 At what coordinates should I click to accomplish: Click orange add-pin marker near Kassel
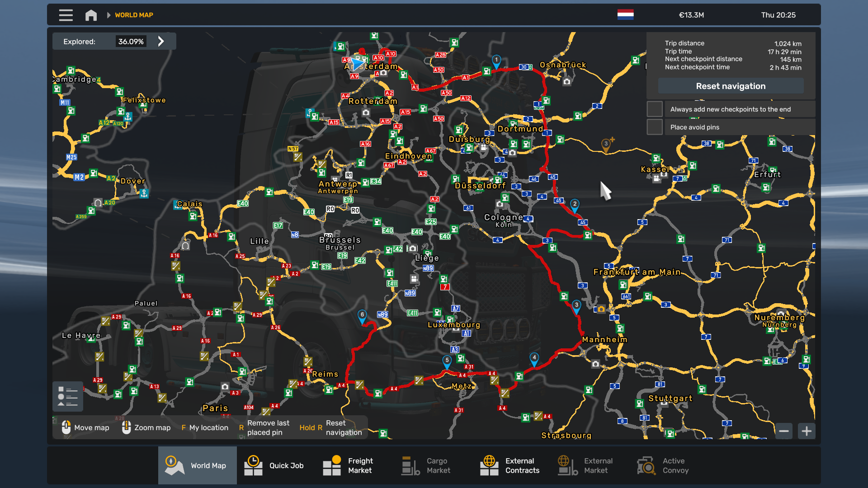click(606, 145)
